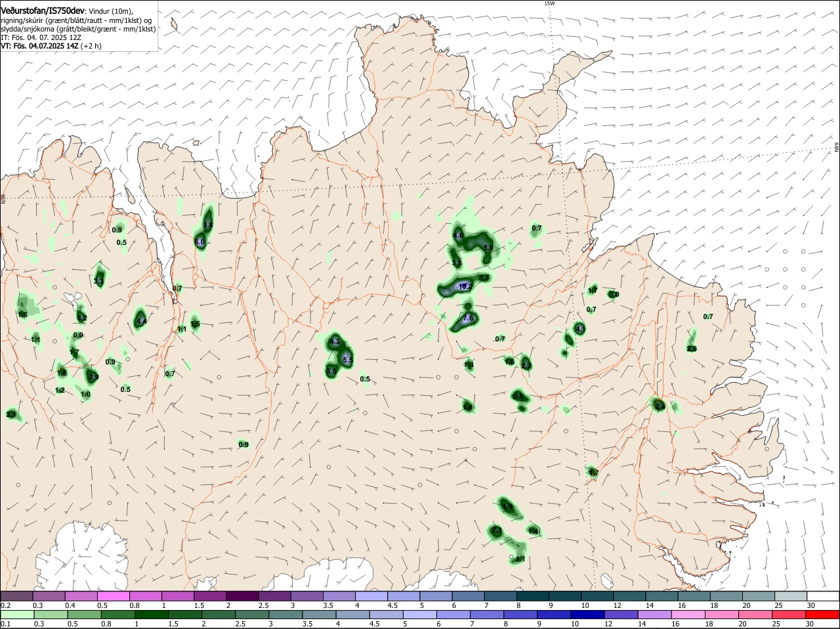Select the palest green 0.1 swatch in rain legend
The width and height of the screenshot is (840, 629).
16,615
